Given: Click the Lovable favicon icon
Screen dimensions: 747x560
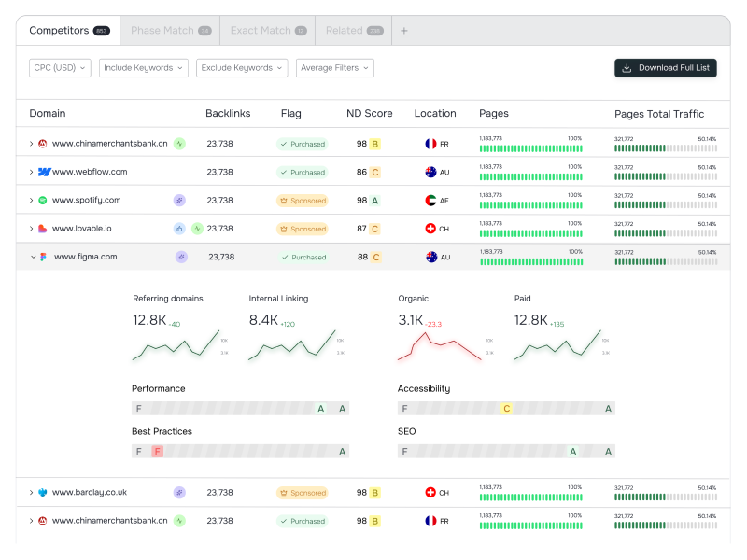Looking at the screenshot, I should click(x=42, y=229).
